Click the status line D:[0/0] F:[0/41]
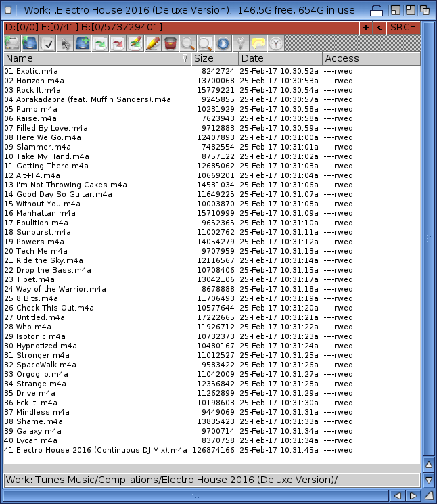Viewport: 437px width, 504px height. pos(181,28)
